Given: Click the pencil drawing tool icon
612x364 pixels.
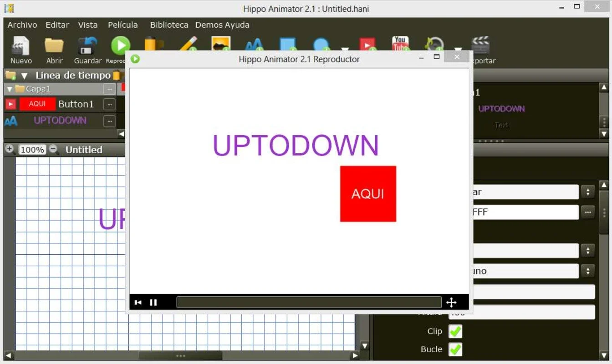Looking at the screenshot, I should pyautogui.click(x=188, y=44).
